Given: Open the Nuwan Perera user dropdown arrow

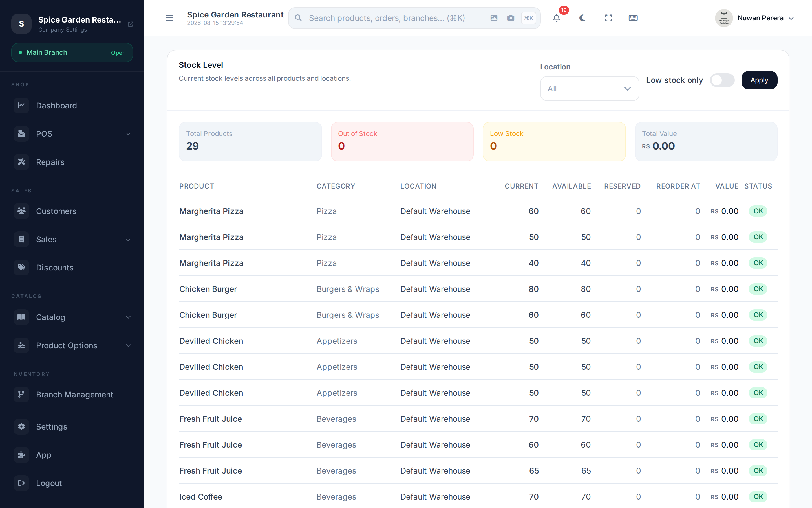Looking at the screenshot, I should coord(791,18).
